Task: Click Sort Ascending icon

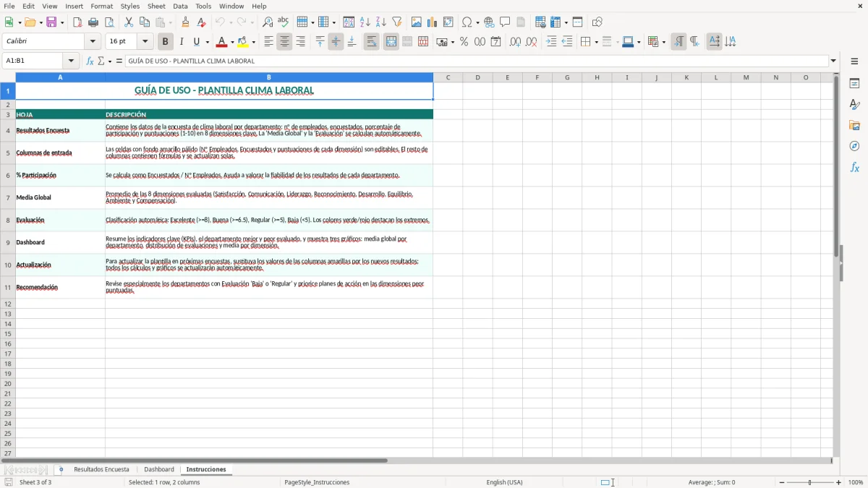Action: point(365,22)
